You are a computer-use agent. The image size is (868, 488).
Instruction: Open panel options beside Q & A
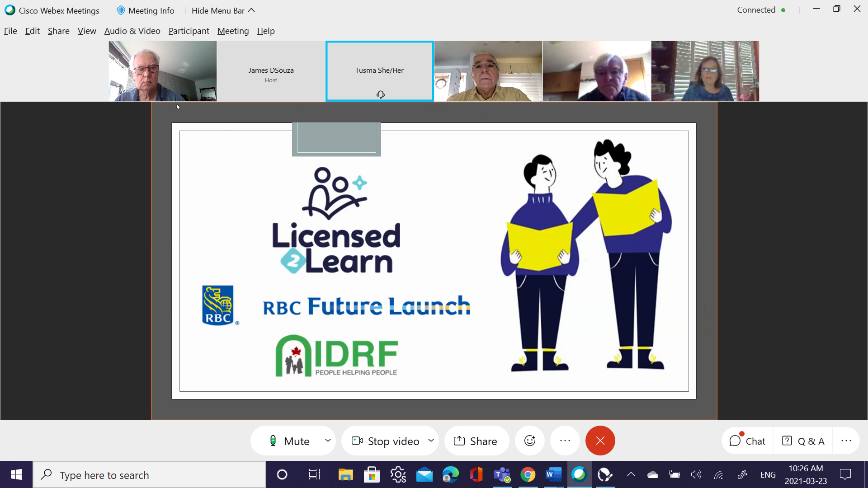(x=846, y=441)
